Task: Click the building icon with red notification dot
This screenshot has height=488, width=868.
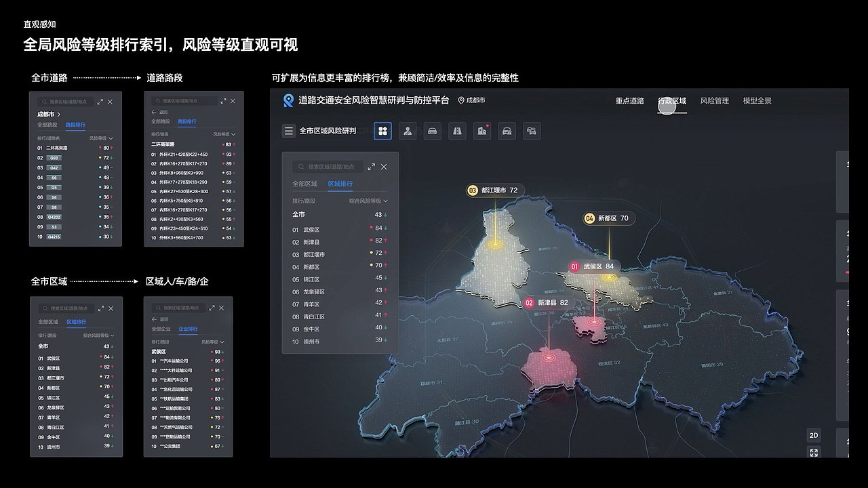Action: [481, 131]
